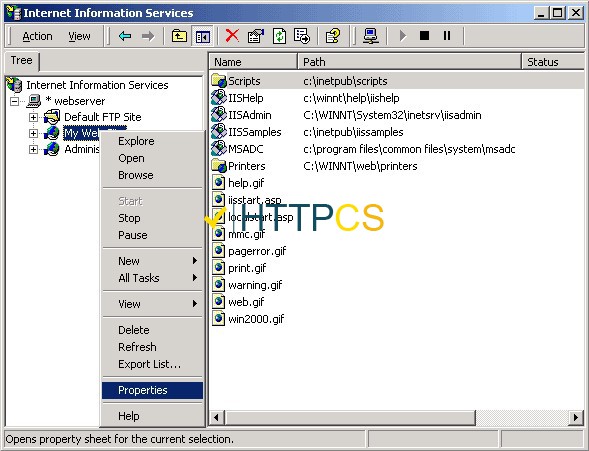Sort by the Path column header
The image size is (589, 451).
click(x=409, y=62)
